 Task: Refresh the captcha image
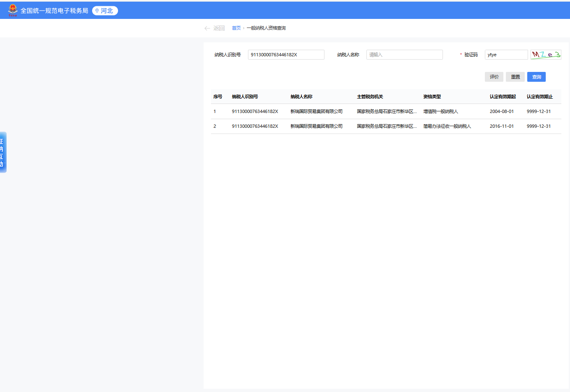(546, 55)
